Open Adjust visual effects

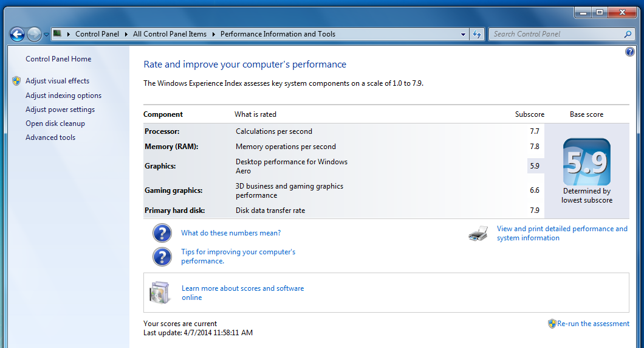coord(57,81)
